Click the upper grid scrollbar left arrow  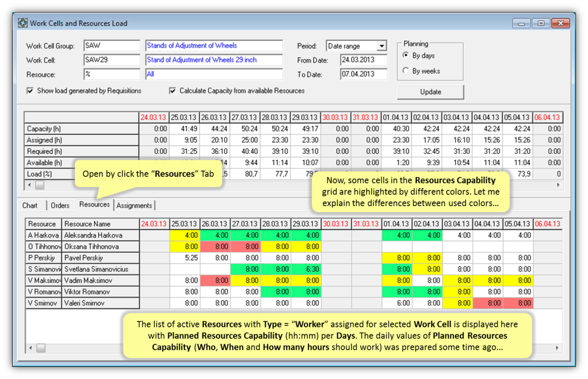(x=30, y=185)
